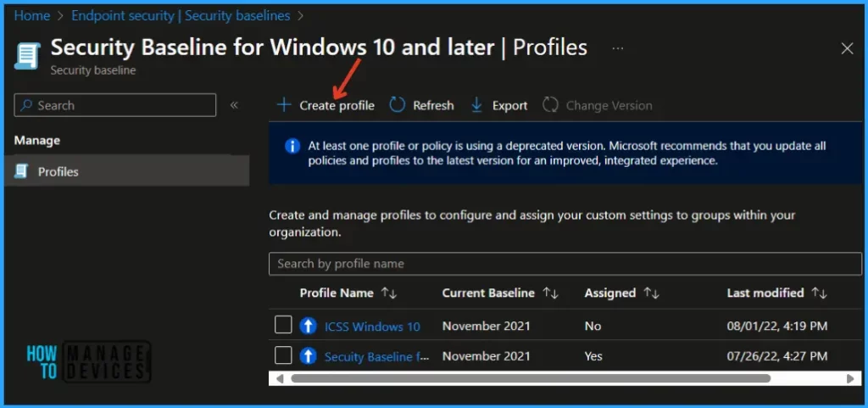Export the profiles list
Screen dimensions: 868x408
499,105
